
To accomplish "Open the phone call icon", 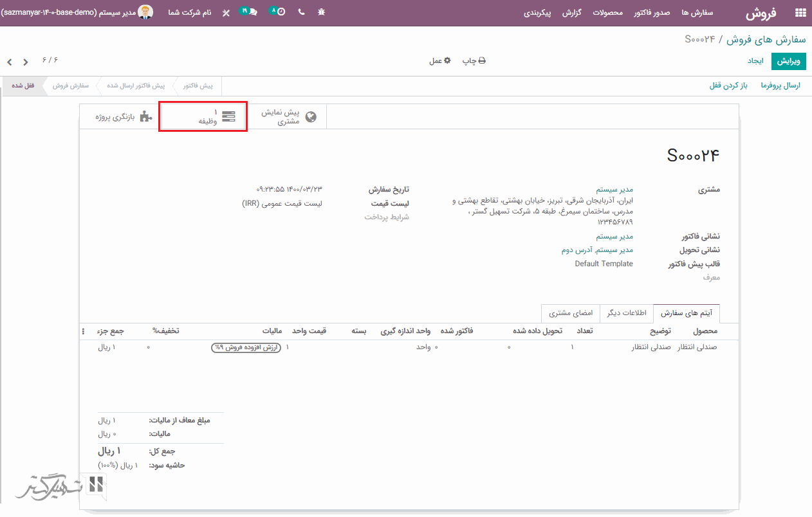I will coord(301,13).
